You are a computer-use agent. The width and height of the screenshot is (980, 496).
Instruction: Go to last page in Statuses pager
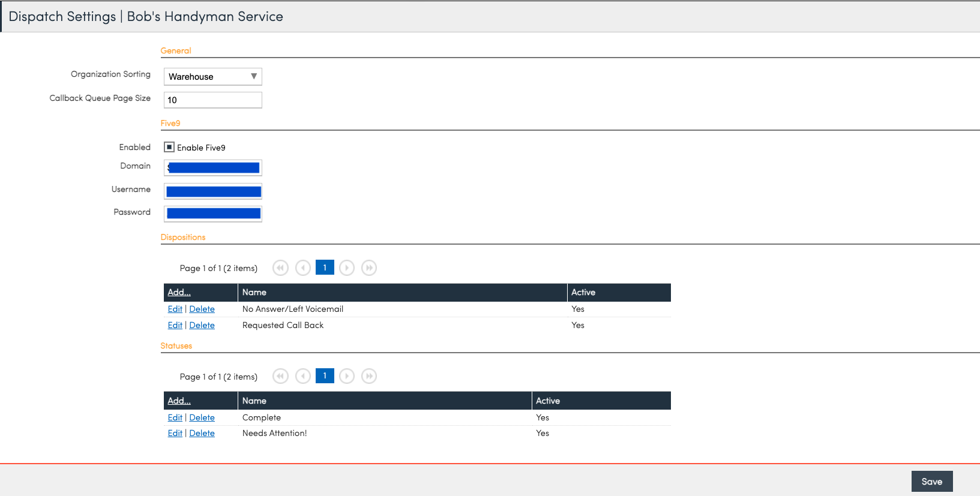(369, 376)
